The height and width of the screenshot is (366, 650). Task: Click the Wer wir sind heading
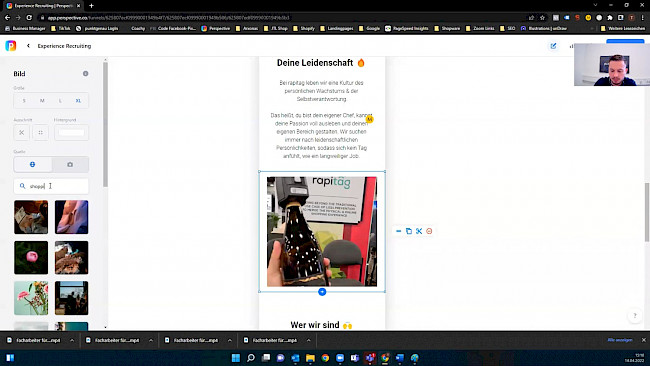click(x=321, y=325)
